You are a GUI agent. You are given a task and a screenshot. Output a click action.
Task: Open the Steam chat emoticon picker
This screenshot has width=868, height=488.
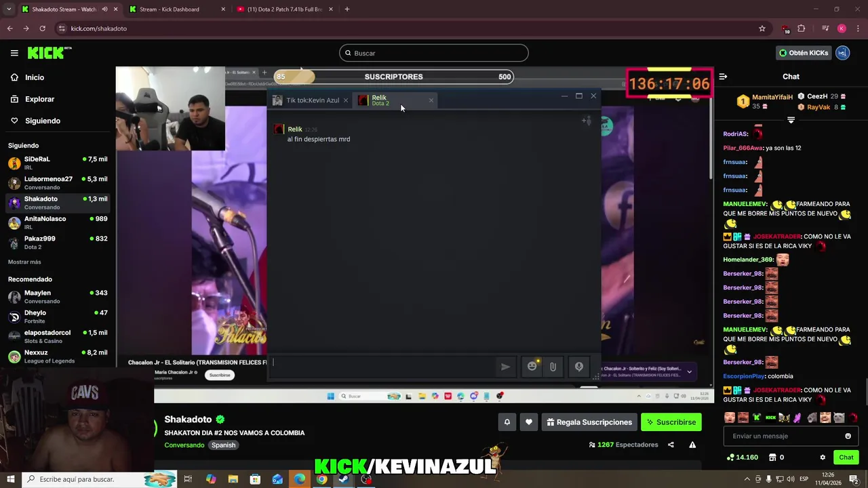point(532,366)
